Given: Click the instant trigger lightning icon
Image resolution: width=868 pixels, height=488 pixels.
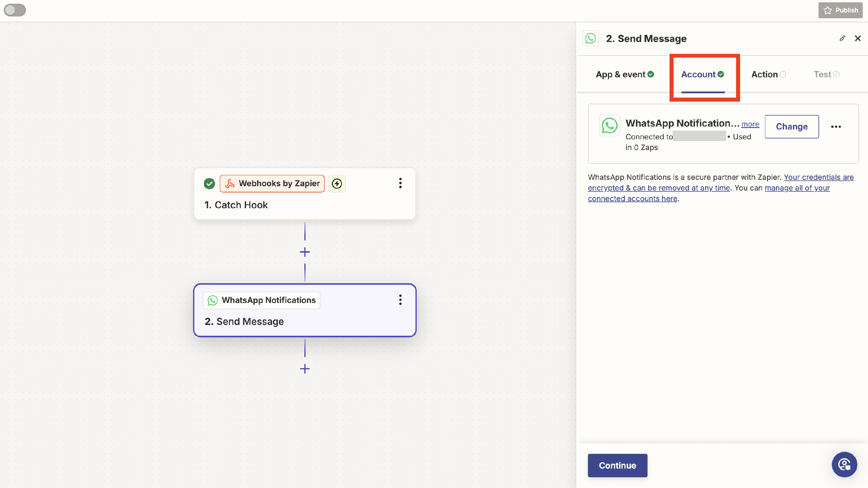Looking at the screenshot, I should (x=336, y=183).
